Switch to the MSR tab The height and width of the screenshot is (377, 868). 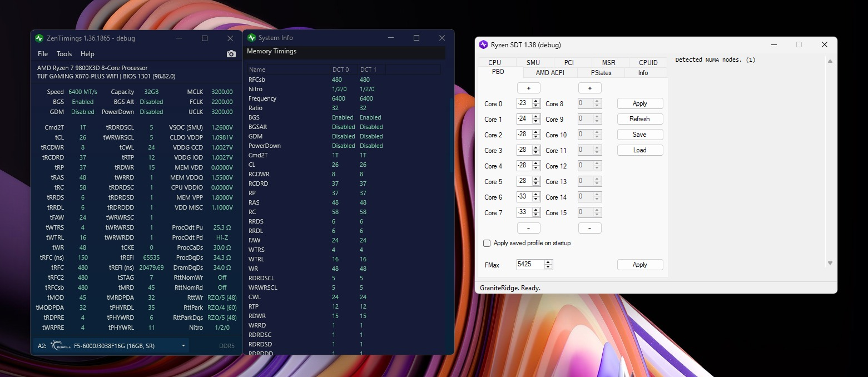tap(608, 62)
